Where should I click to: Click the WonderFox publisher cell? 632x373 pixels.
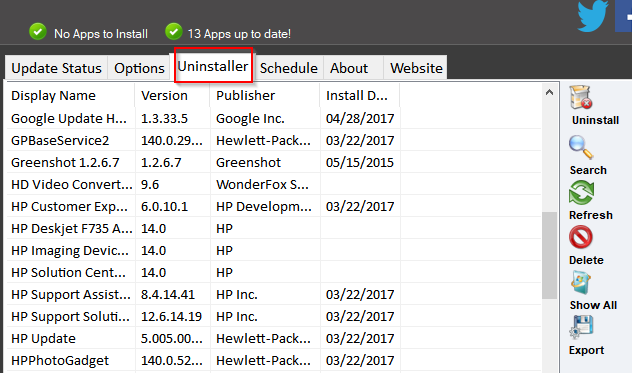[262, 184]
